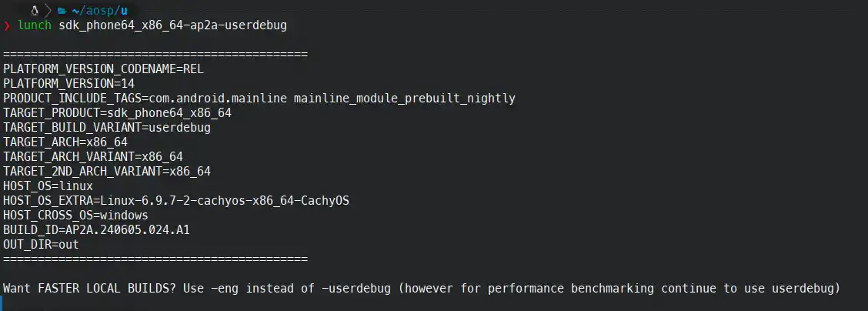This screenshot has width=868, height=311.
Task: Click the BUILD_ID=AP2A.240605.024.A1 line
Action: click(96, 229)
